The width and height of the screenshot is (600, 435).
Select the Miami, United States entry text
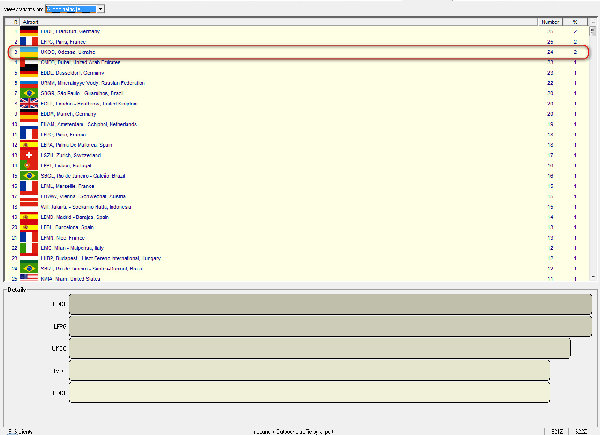(x=70, y=279)
